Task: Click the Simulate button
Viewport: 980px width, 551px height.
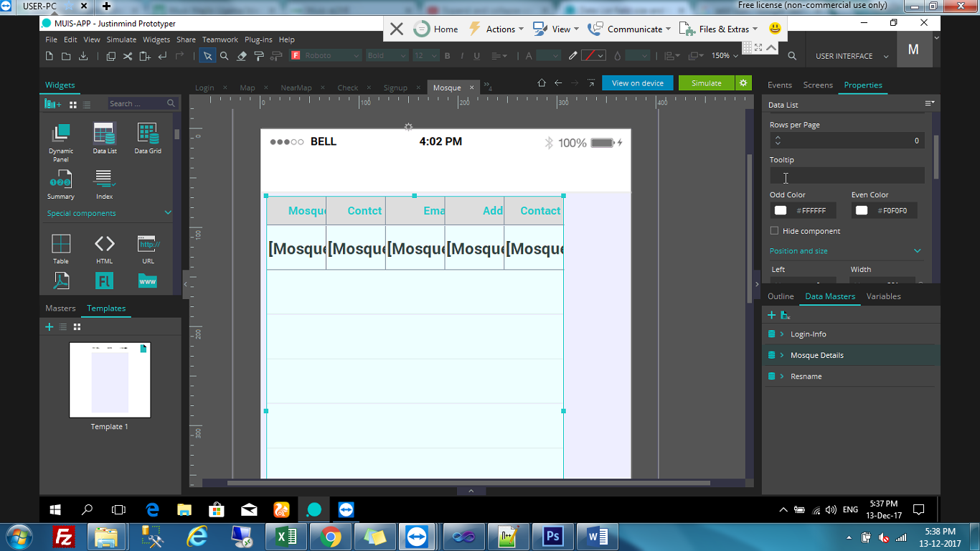Action: (706, 83)
